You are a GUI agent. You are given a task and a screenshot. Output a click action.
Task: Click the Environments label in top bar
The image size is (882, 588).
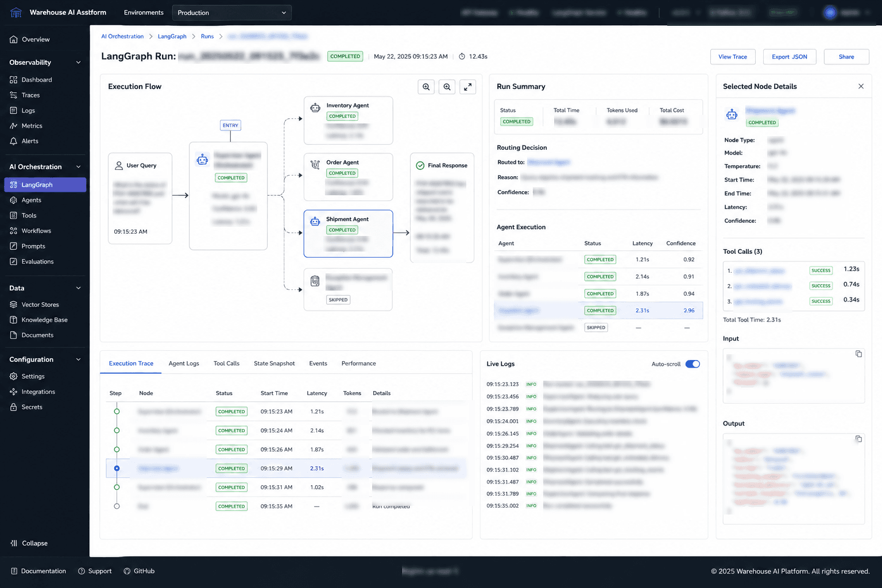point(144,13)
